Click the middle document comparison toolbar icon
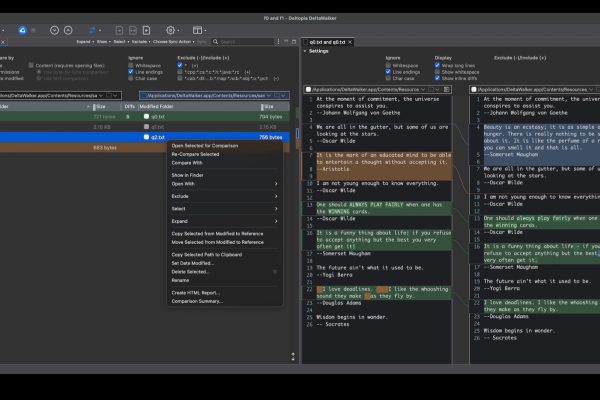600x400 pixels. (x=133, y=30)
